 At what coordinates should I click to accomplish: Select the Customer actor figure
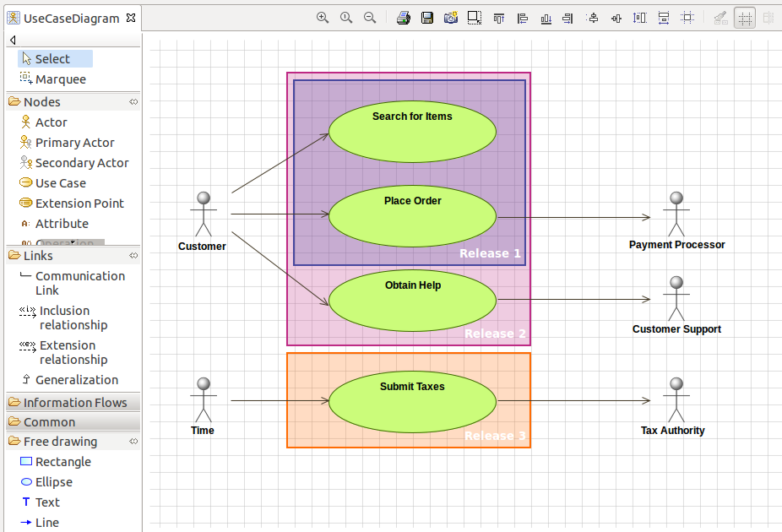point(204,214)
